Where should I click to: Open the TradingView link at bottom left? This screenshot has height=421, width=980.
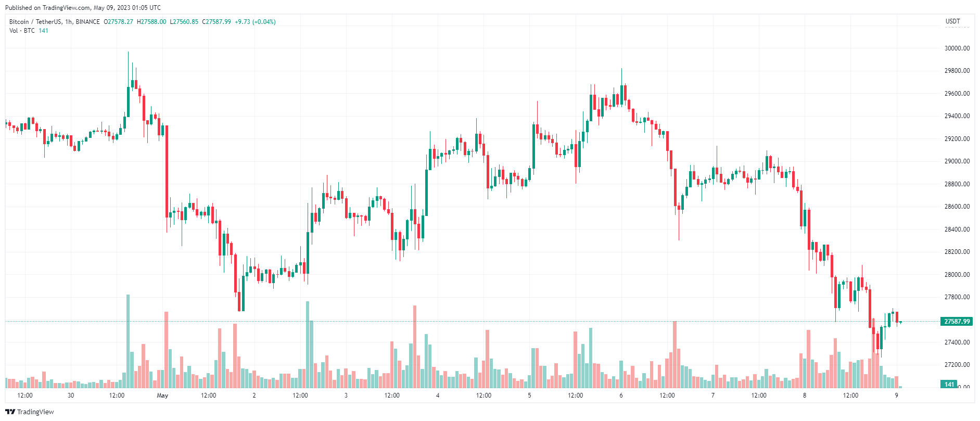point(30,412)
